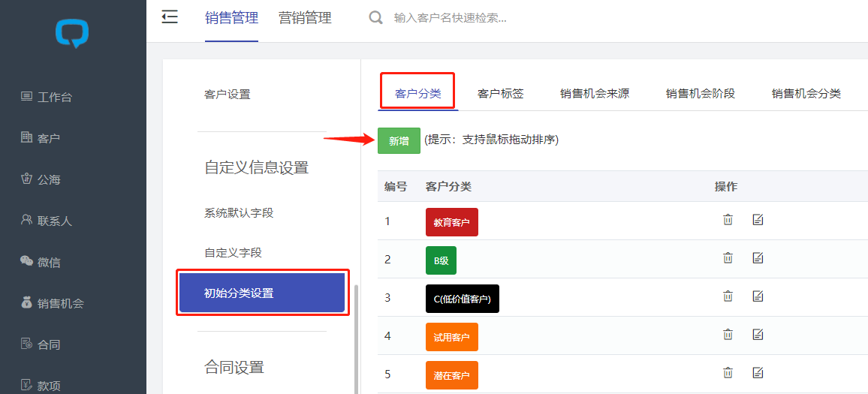868x394 pixels.
Task: Select the 销售机会分类 tab
Action: tap(806, 94)
